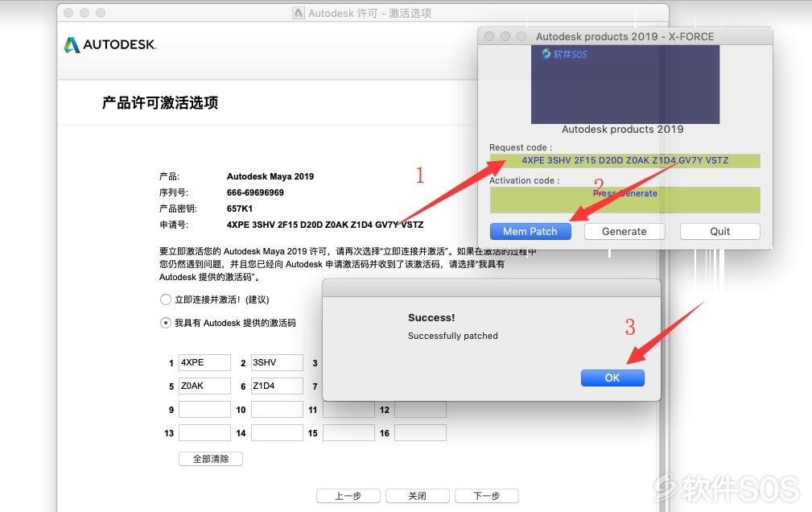Click empty activation code field 10
This screenshot has height=512, width=812.
(x=277, y=410)
